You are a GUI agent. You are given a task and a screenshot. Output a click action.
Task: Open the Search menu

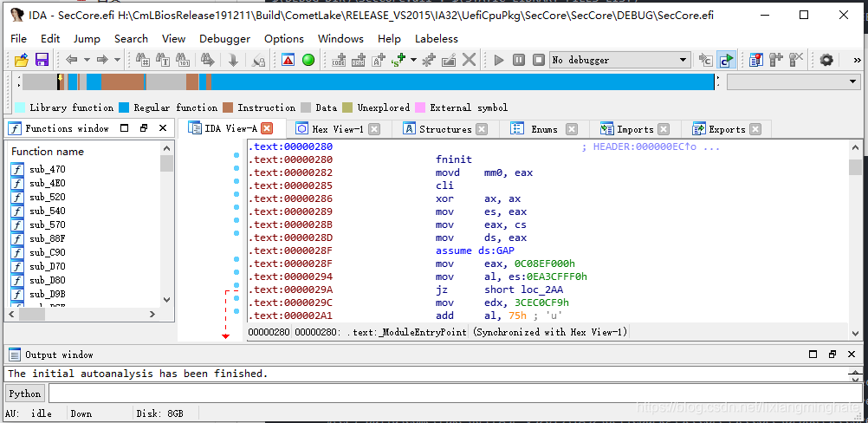(x=131, y=39)
